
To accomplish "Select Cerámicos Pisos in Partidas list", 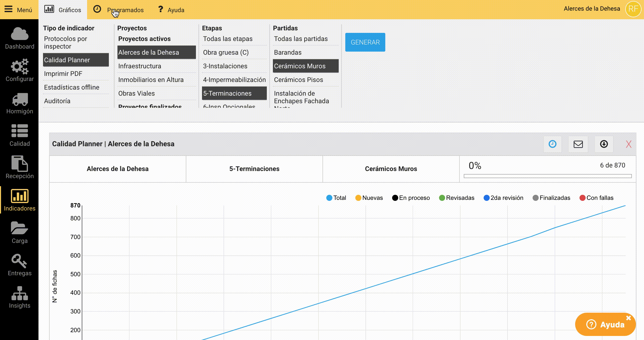I will pos(298,80).
